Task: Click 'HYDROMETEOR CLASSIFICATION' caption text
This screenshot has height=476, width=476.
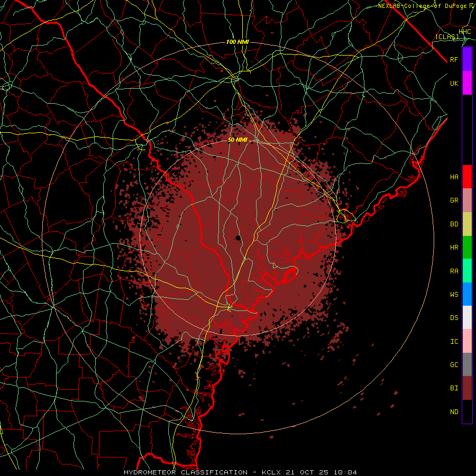Action: click(186, 472)
